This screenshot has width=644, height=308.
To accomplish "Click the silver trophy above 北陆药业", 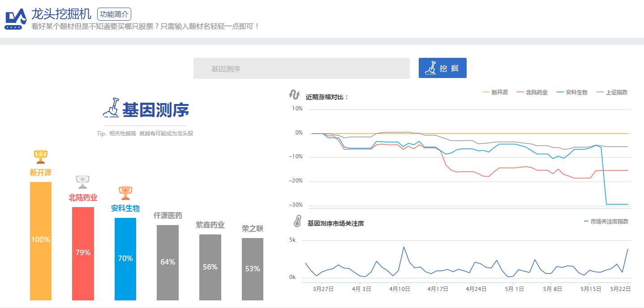I will click(x=82, y=181).
